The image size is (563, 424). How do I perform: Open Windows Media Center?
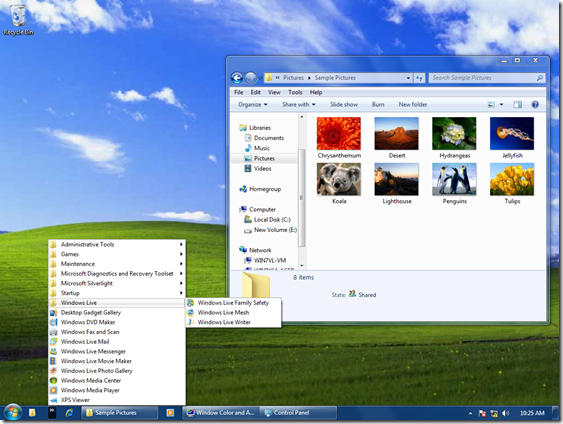click(117, 380)
